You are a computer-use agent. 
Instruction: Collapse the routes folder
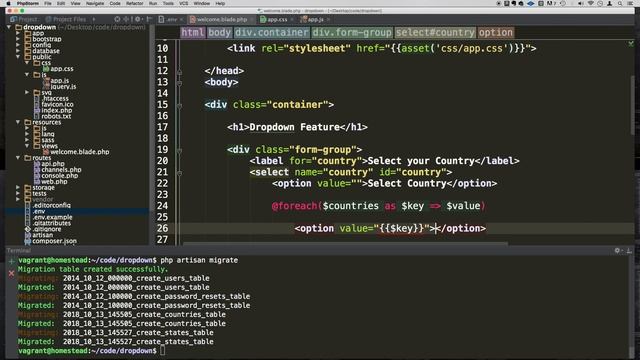(18, 158)
